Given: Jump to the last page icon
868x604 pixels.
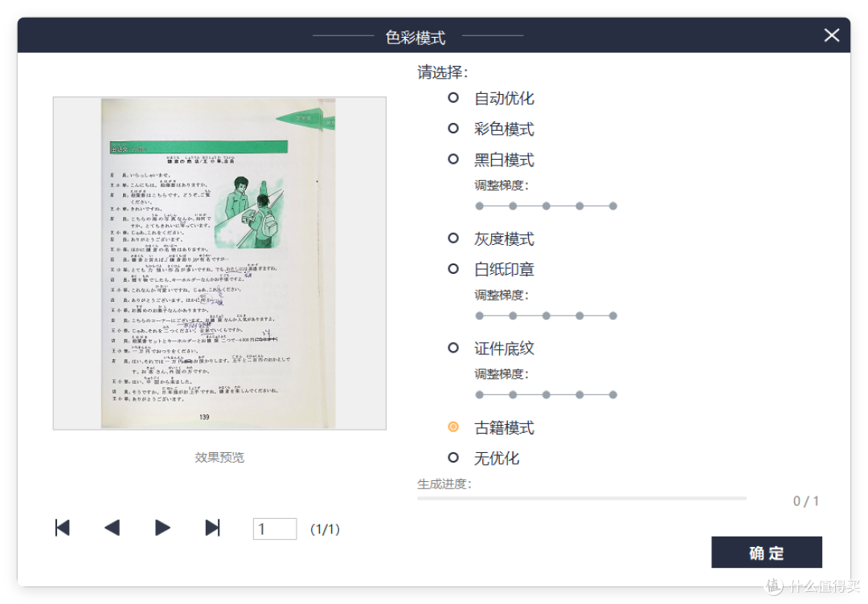Looking at the screenshot, I should (x=212, y=528).
